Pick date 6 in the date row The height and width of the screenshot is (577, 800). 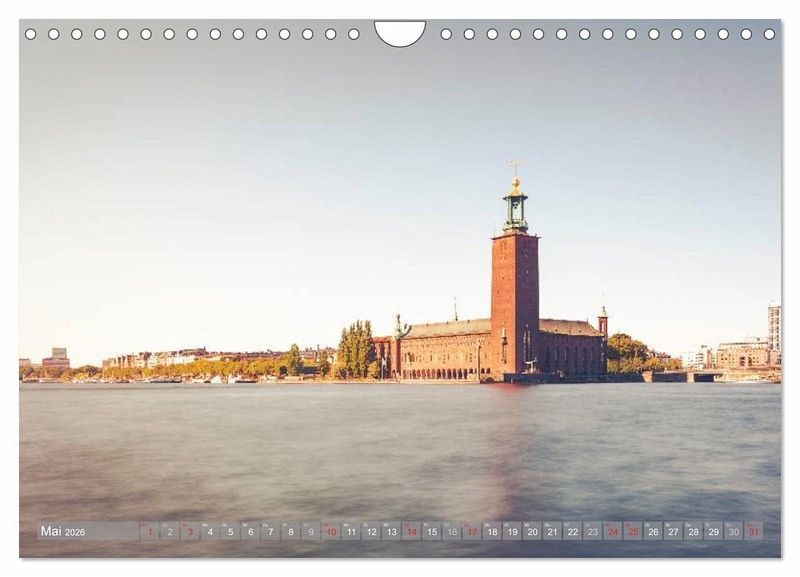[250, 532]
